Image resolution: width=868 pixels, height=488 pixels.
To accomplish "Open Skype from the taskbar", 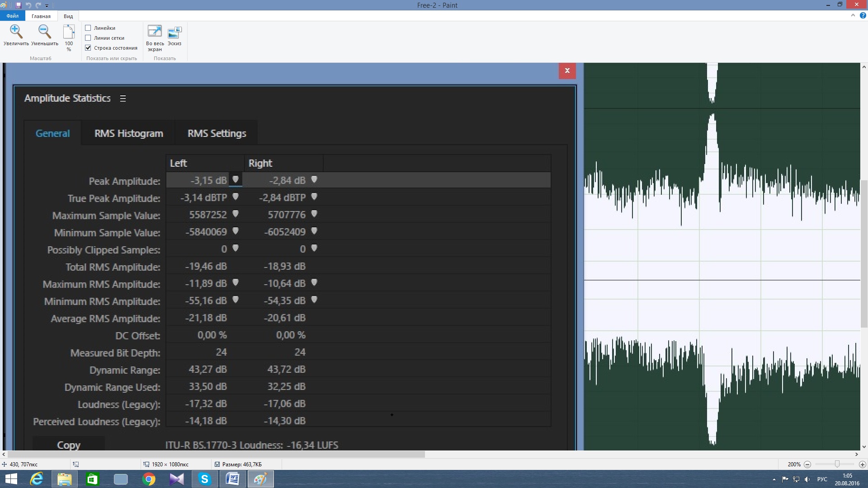I will (x=204, y=479).
